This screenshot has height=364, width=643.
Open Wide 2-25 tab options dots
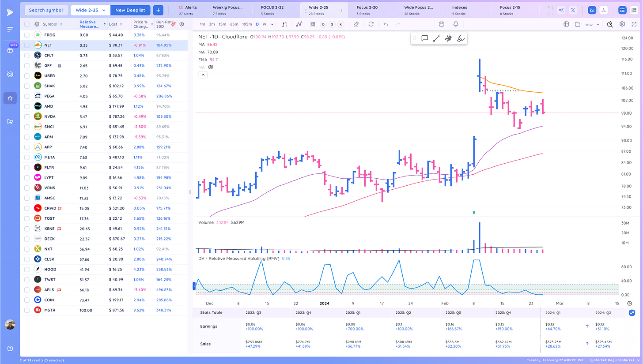coord(341,10)
